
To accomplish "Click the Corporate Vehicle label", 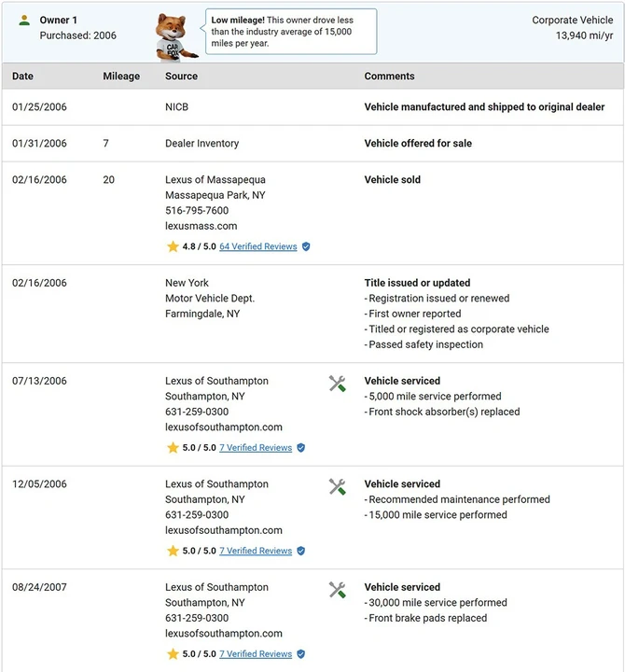I will coord(573,21).
